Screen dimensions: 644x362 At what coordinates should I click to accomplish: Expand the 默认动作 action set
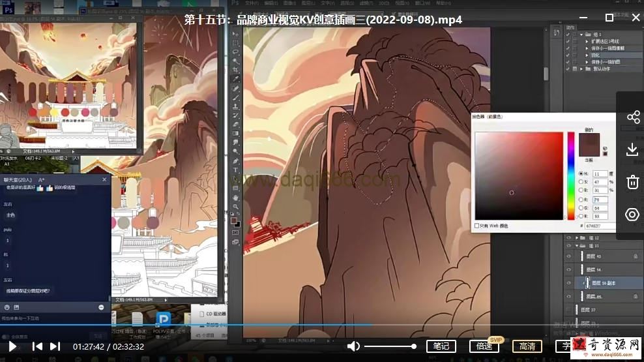pyautogui.click(x=581, y=69)
